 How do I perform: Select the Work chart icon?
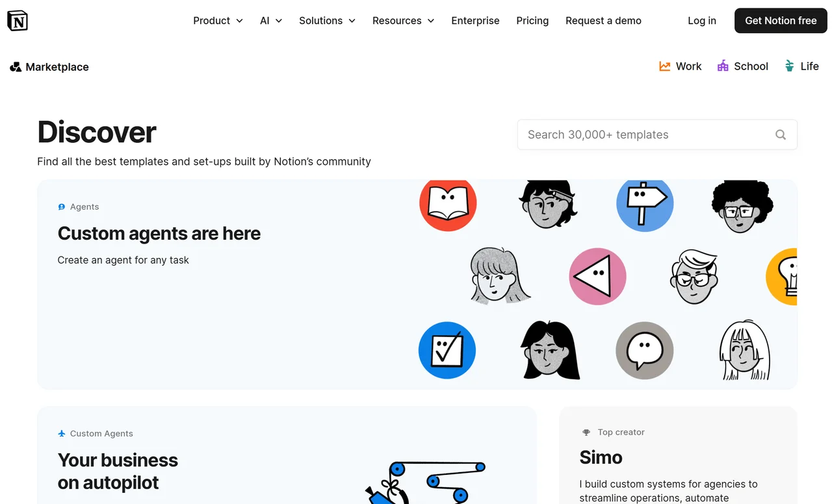pos(664,66)
